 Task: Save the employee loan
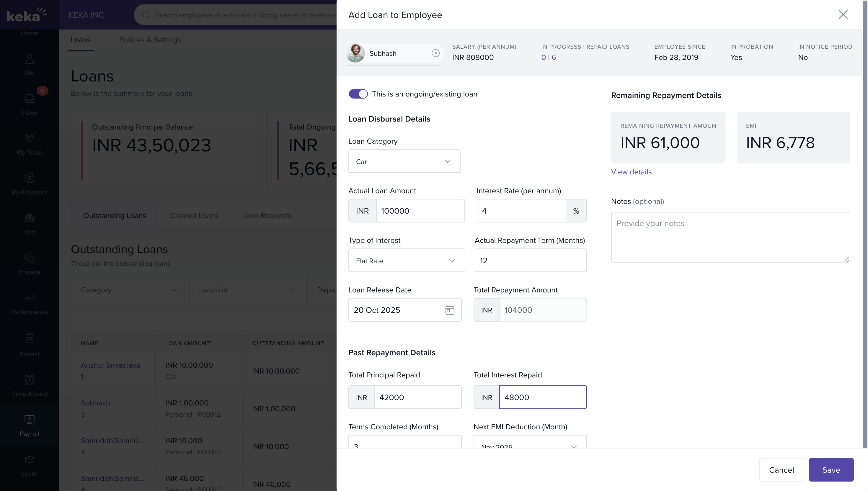click(x=831, y=470)
